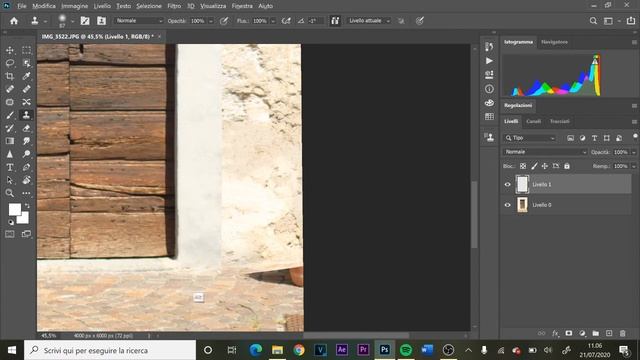The height and width of the screenshot is (360, 640).
Task: Select the Dodge tool
Action: click(27, 154)
